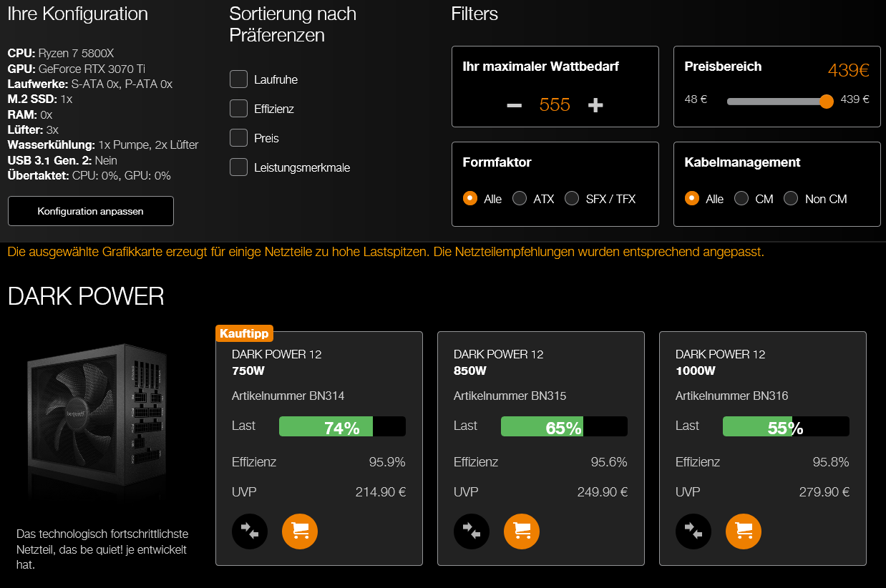The image size is (886, 588).
Task: Click Artikelnummer BN316 text
Action: tap(732, 396)
